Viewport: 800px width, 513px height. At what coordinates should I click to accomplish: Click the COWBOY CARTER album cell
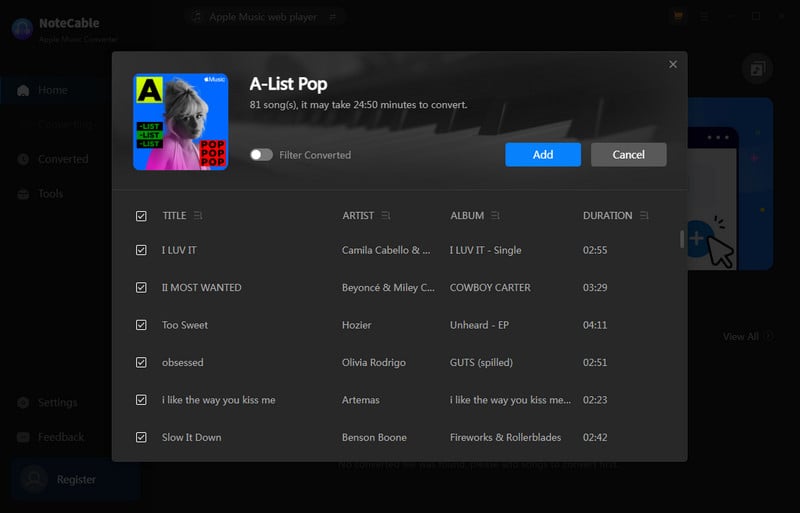tap(490, 287)
